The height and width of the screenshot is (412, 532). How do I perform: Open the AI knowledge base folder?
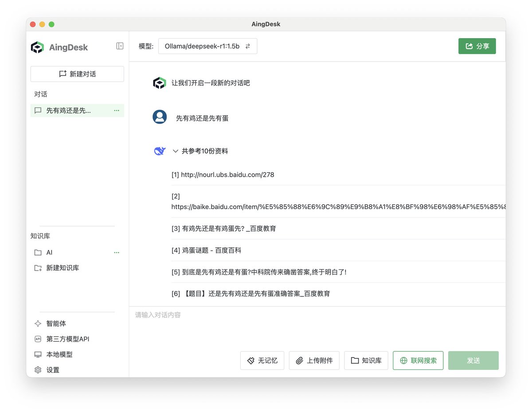click(x=77, y=253)
